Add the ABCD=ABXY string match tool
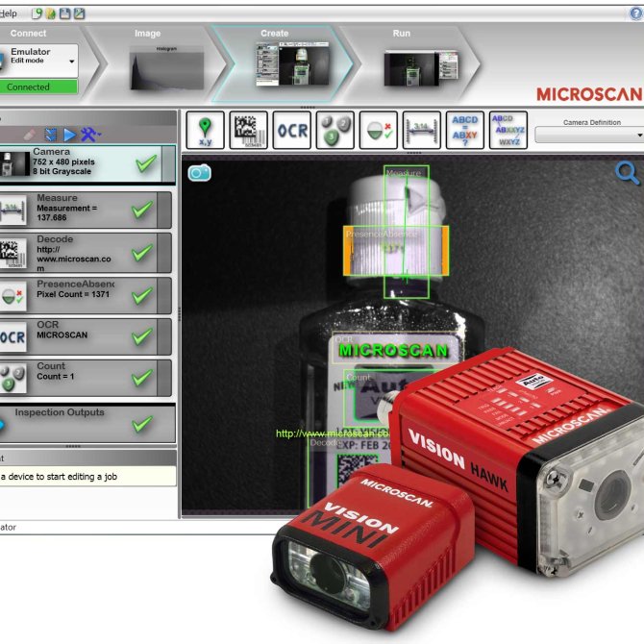Screen dimensions: 644x644 click(x=465, y=130)
